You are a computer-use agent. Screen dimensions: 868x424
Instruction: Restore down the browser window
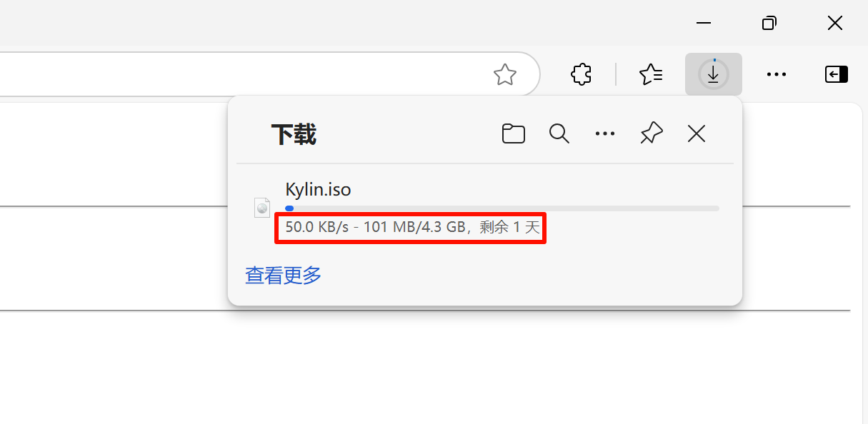[769, 23]
